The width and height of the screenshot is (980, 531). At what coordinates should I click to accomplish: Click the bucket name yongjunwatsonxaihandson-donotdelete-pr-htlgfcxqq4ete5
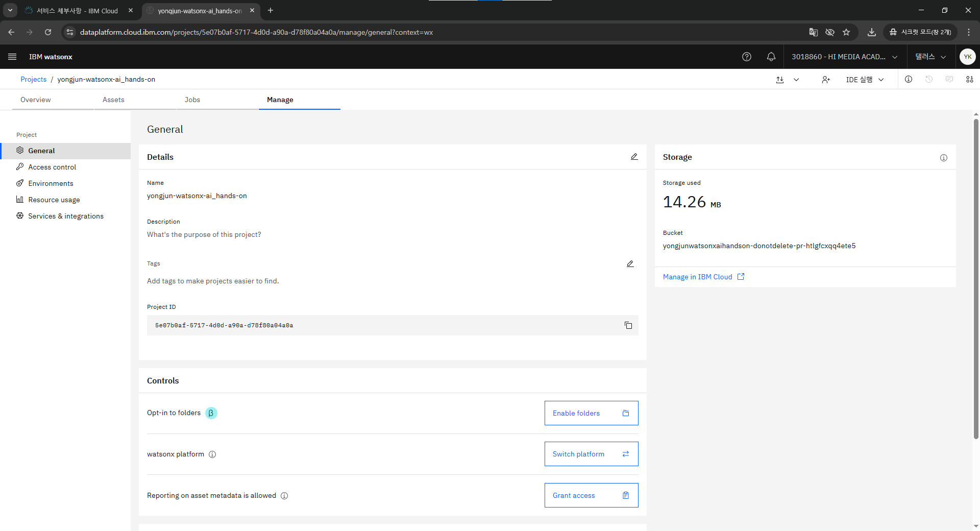coord(759,246)
